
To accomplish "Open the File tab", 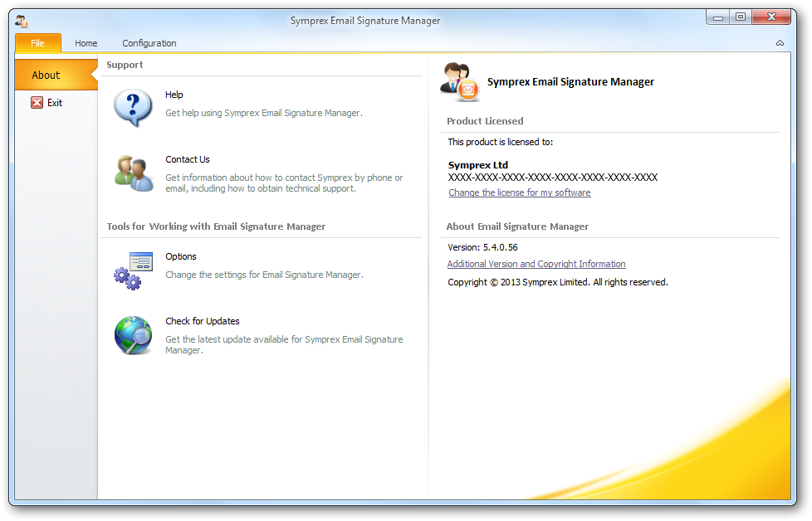I will (38, 43).
